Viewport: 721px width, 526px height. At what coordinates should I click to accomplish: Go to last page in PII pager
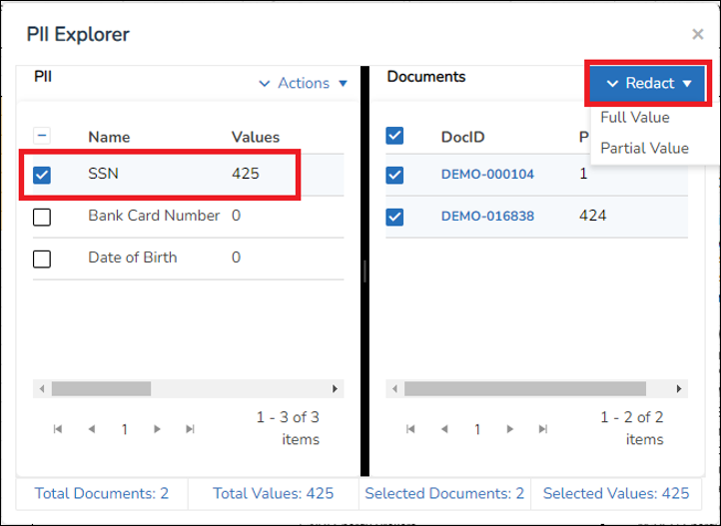(x=190, y=429)
